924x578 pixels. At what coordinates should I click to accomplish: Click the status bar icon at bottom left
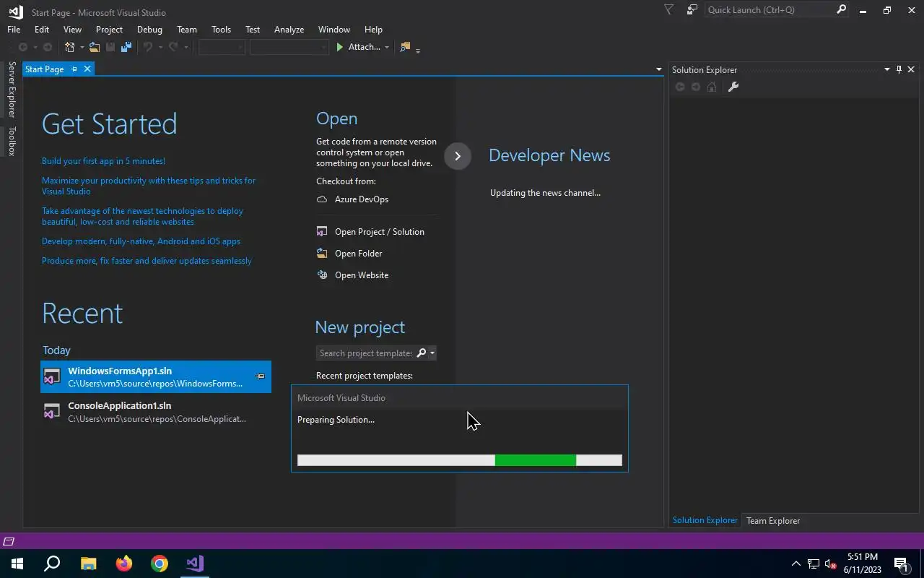click(9, 541)
